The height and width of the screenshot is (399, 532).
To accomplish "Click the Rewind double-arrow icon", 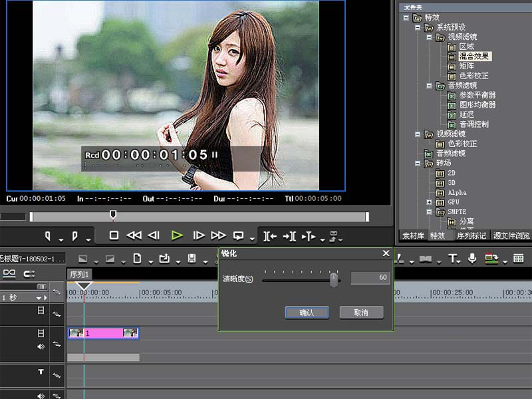I will click(134, 235).
